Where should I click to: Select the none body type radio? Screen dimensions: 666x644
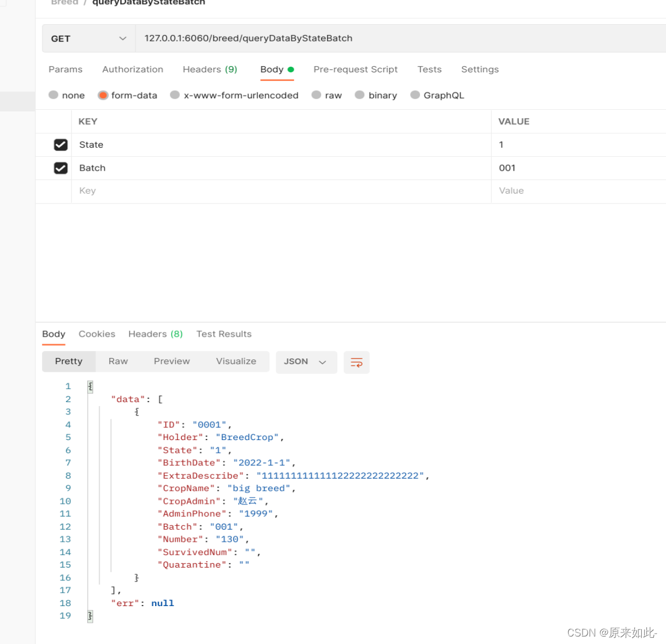tap(53, 95)
